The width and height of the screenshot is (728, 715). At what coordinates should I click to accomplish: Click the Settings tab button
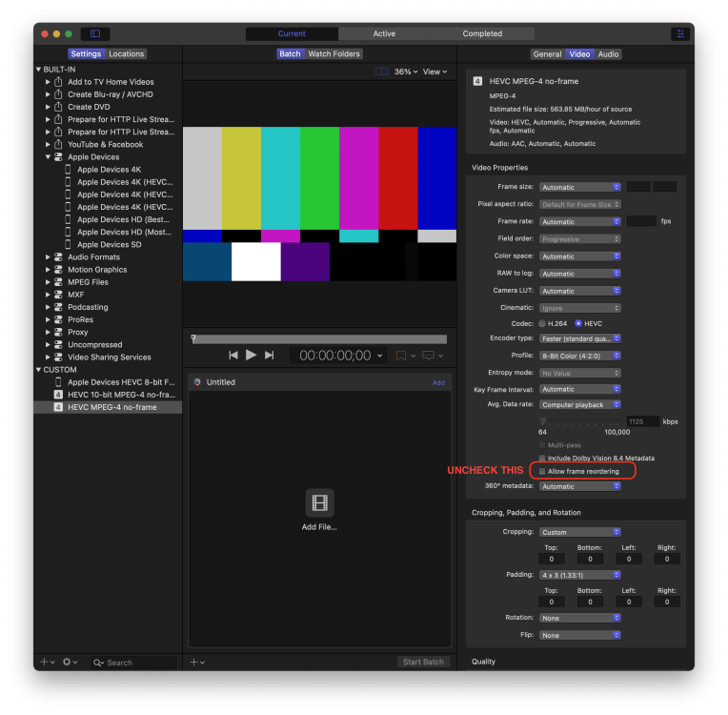[86, 54]
